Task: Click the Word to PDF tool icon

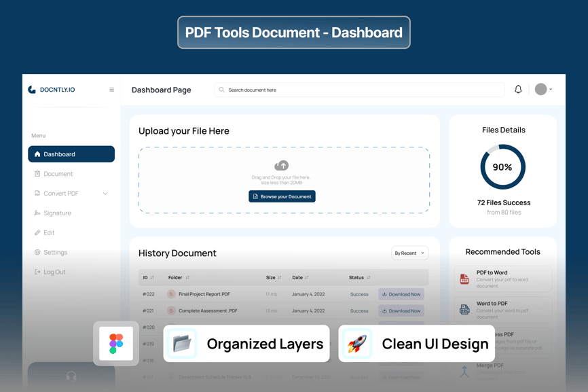Action: [464, 310]
